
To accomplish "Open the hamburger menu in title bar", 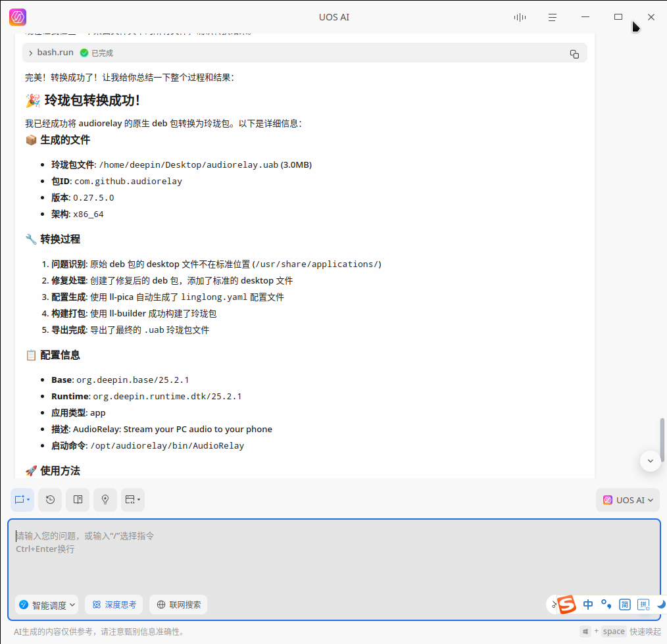I will (x=553, y=18).
